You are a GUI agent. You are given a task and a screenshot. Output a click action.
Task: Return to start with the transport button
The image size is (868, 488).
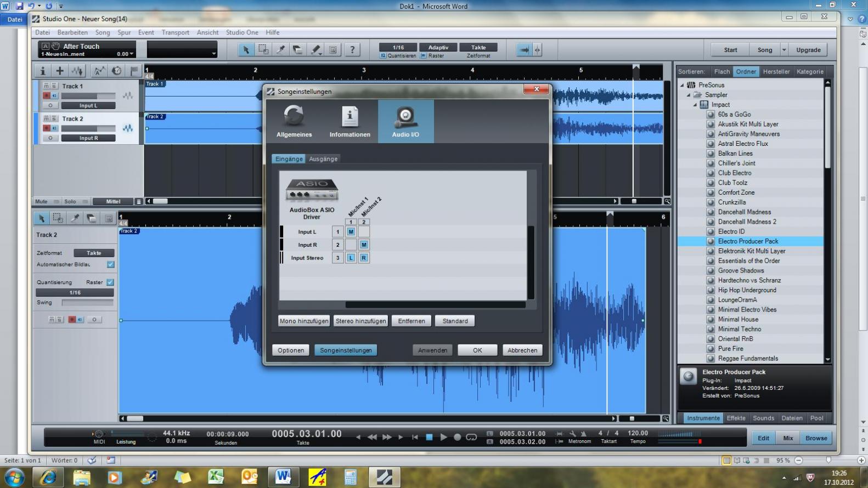(x=415, y=437)
